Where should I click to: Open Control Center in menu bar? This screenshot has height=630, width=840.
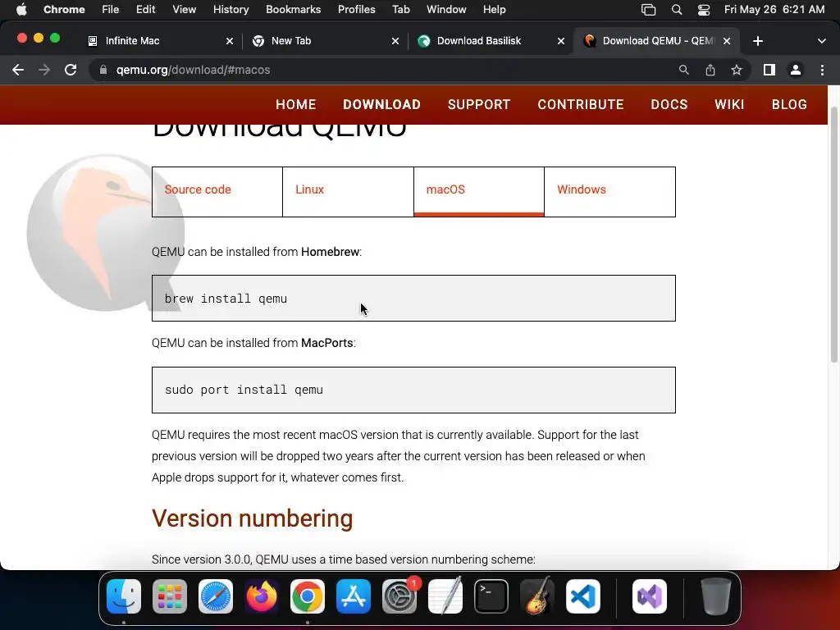703,10
